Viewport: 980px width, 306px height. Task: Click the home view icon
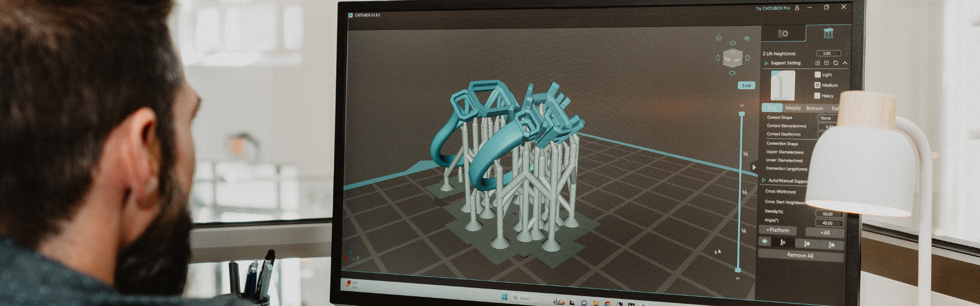point(719,38)
